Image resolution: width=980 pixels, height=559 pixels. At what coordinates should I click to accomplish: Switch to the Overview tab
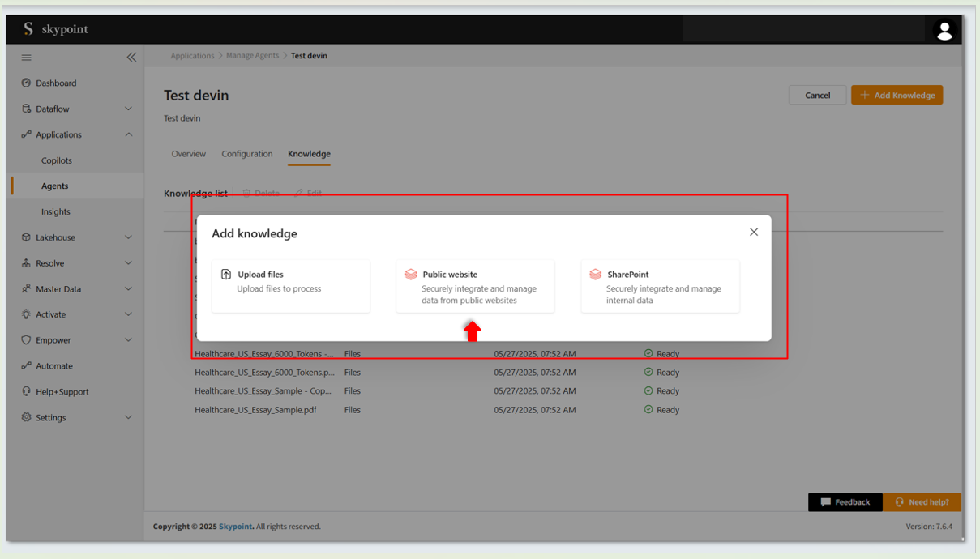188,154
